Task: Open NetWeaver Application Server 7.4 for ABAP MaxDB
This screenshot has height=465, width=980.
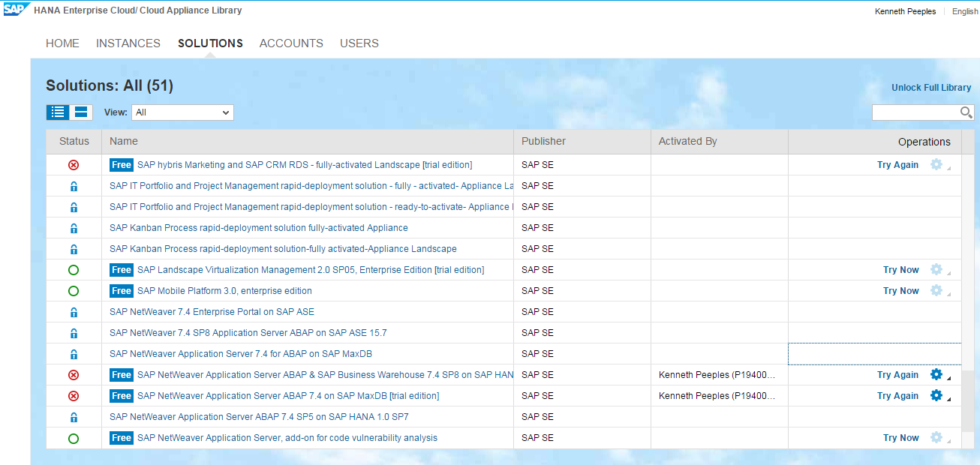Action: [241, 354]
